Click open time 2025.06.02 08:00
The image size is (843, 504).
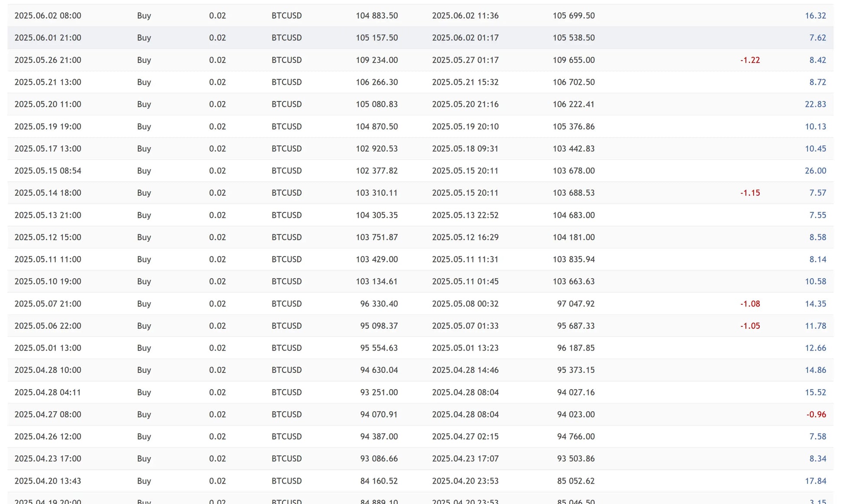coord(48,16)
